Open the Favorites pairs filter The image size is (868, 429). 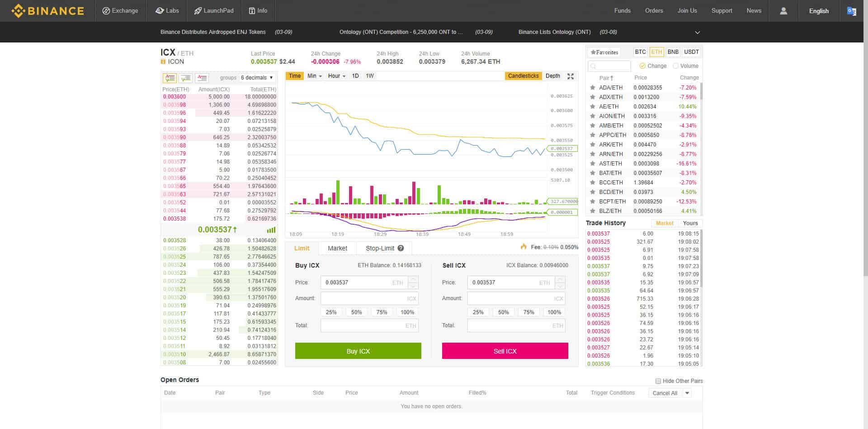coord(604,52)
